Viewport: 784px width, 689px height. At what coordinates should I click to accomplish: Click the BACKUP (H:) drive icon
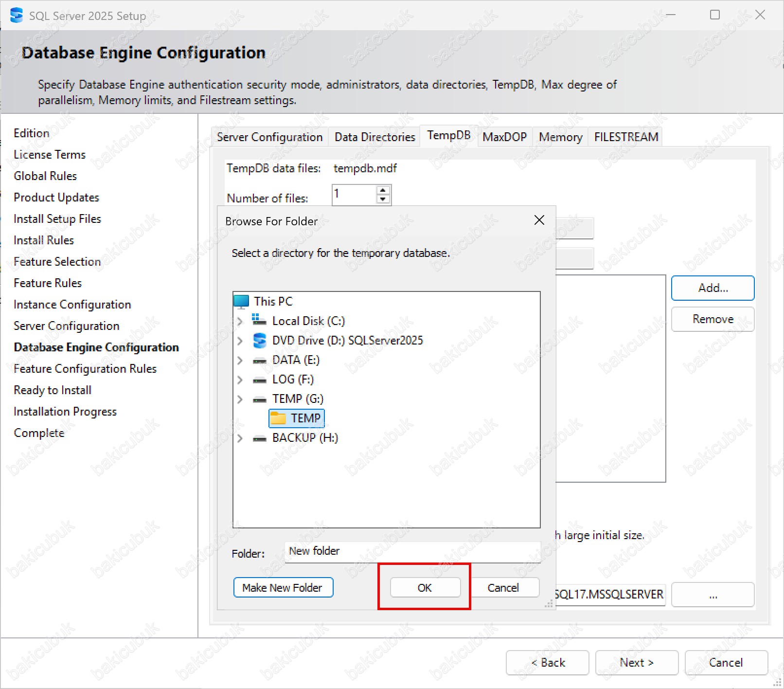click(260, 438)
